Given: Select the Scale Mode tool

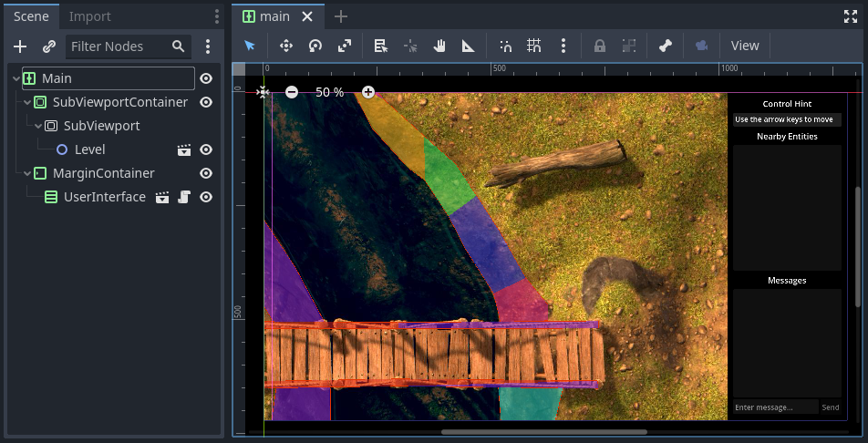Looking at the screenshot, I should [344, 46].
